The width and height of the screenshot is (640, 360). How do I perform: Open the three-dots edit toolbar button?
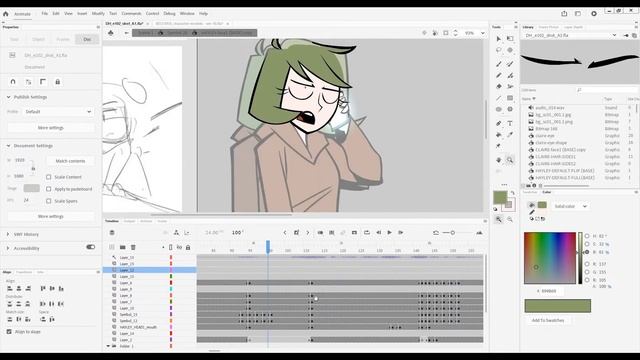(x=504, y=184)
